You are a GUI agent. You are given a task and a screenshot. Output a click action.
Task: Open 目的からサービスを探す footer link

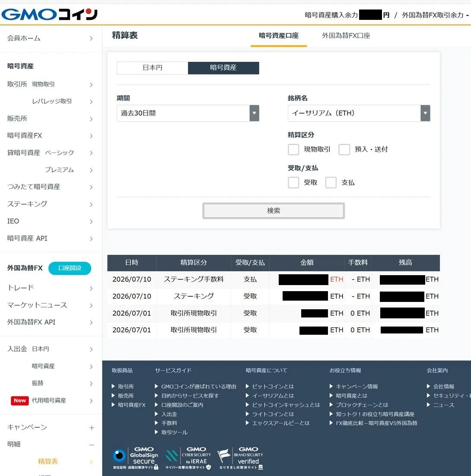(190, 396)
